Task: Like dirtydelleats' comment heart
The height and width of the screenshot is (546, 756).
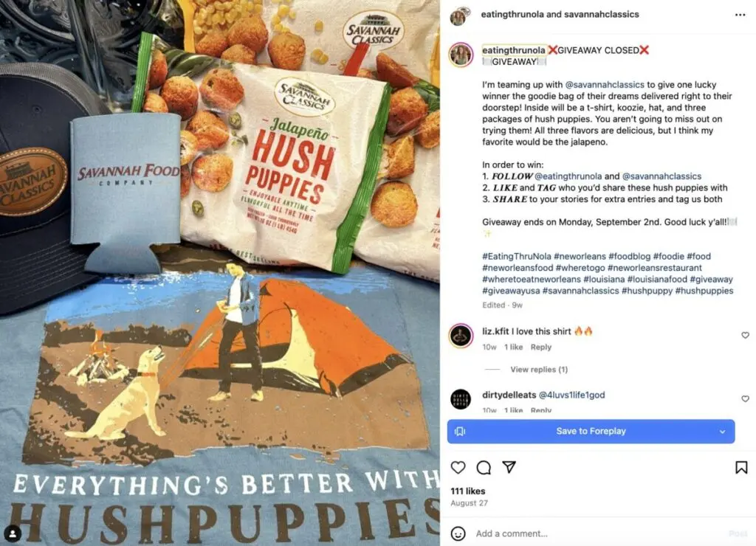Action: pos(745,398)
